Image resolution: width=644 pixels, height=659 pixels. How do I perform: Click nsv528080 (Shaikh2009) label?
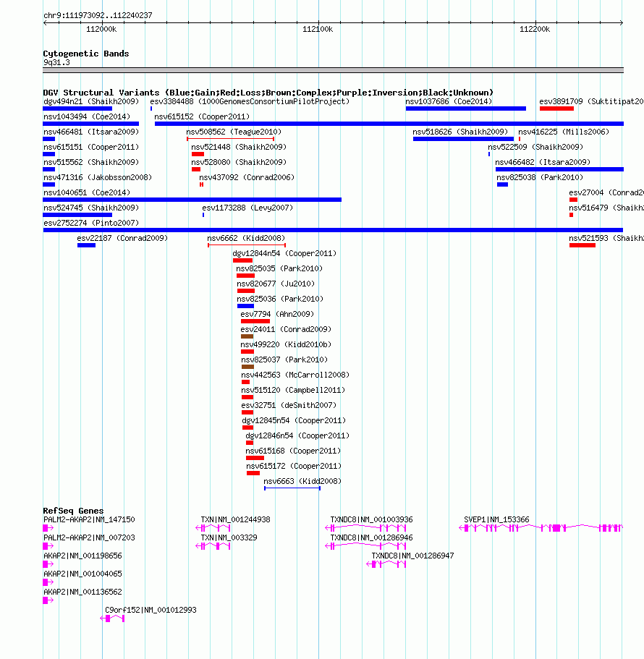(238, 162)
